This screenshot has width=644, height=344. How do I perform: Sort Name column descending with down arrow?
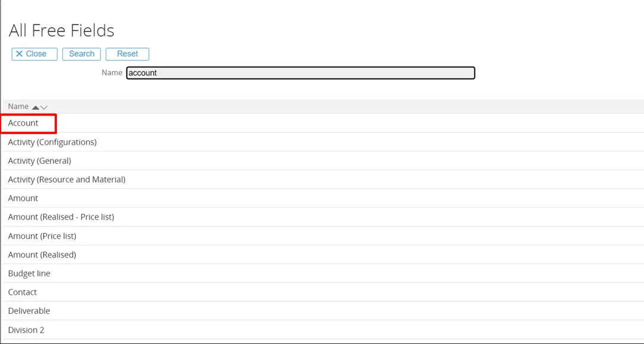[x=44, y=107]
